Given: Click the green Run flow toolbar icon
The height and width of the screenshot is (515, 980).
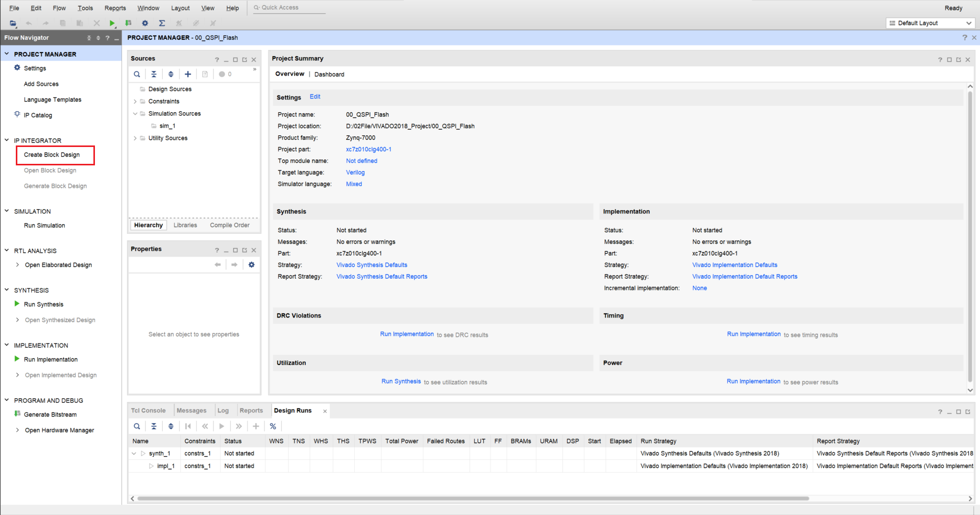Looking at the screenshot, I should [x=112, y=23].
